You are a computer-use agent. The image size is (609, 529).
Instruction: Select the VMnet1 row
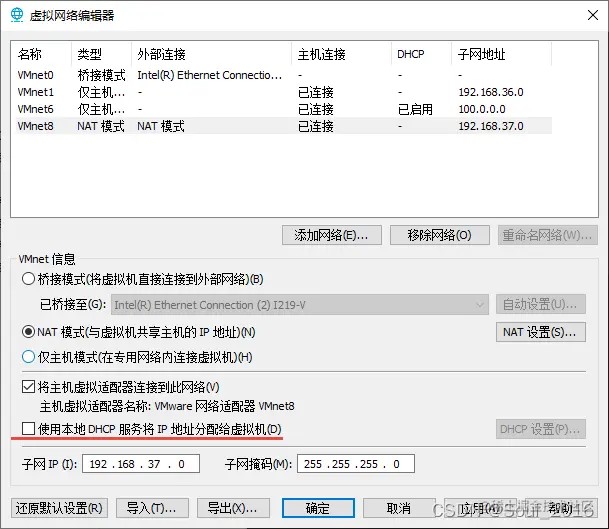(284, 92)
